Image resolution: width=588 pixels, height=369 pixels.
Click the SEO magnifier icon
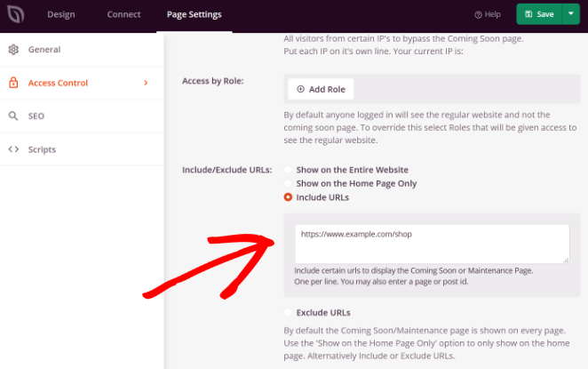coord(13,116)
